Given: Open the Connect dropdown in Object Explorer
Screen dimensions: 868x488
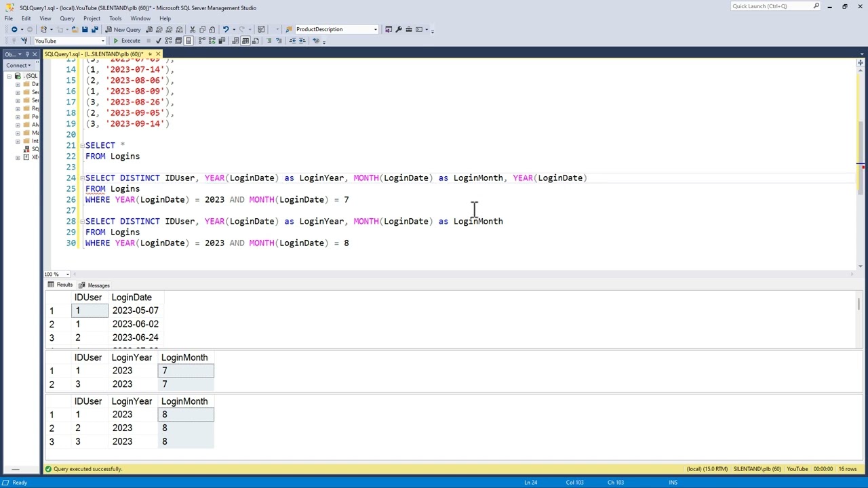Looking at the screenshot, I should coord(18,65).
